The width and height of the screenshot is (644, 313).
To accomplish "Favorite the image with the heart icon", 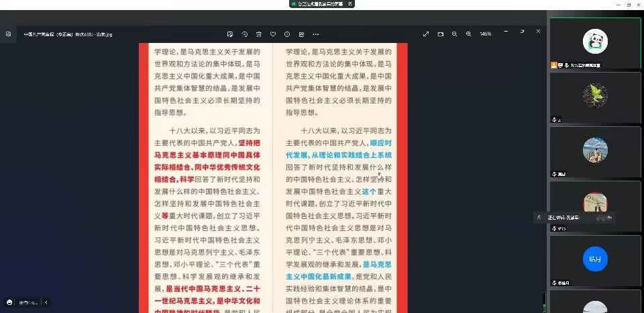I will [273, 34].
